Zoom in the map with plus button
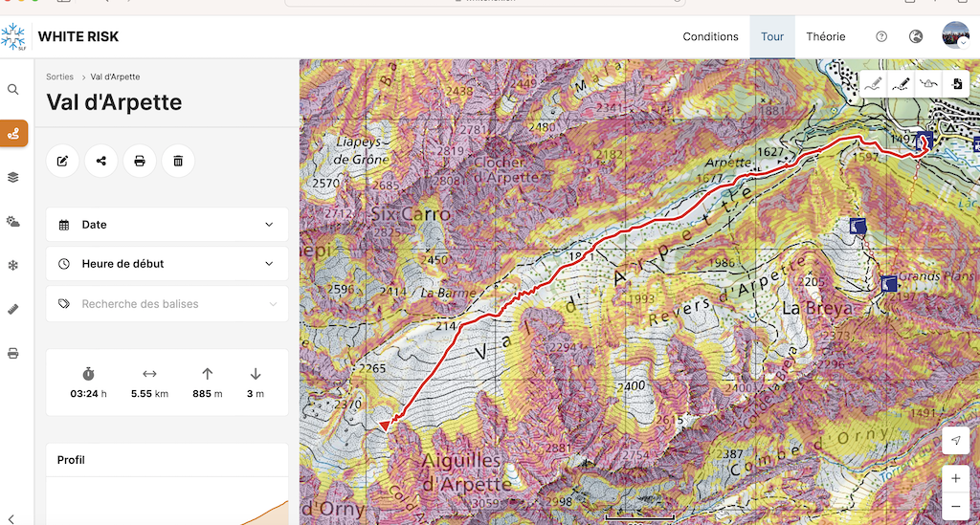 (x=955, y=477)
